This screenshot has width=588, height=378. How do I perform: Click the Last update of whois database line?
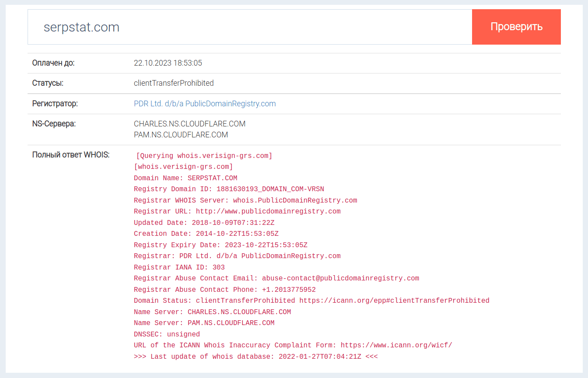tap(256, 357)
